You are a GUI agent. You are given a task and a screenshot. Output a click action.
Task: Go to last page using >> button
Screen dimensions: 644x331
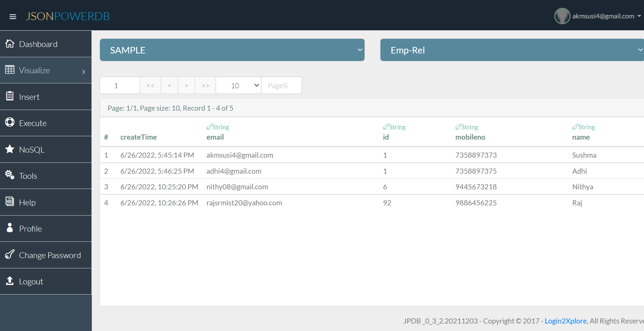point(205,85)
